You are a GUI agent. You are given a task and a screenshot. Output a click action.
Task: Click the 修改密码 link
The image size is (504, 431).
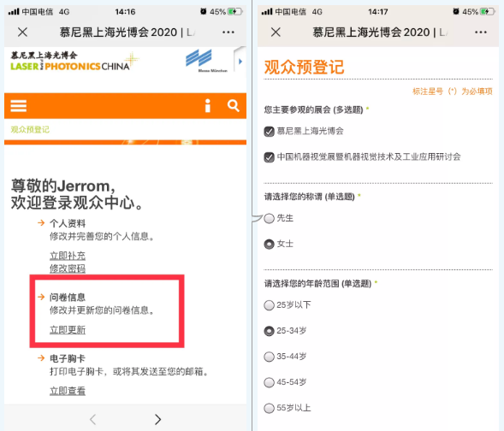click(68, 269)
